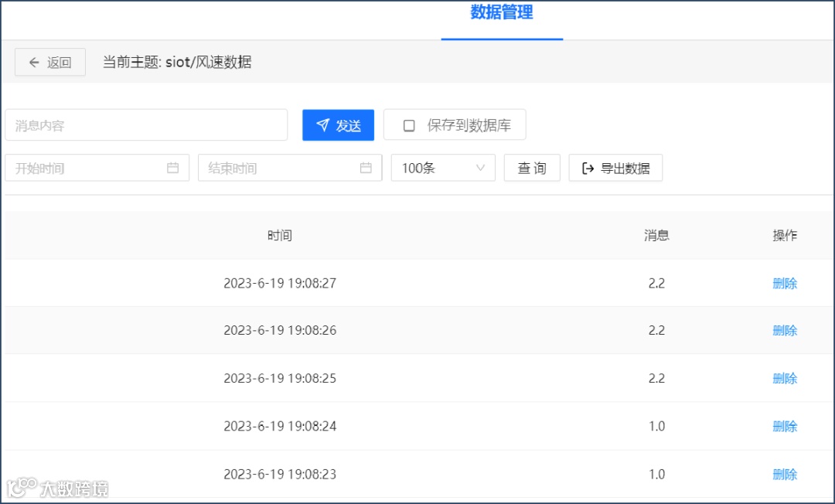Delete the 19:08:24 record with value 1.0
Image resolution: width=835 pixels, height=504 pixels.
[x=785, y=426]
